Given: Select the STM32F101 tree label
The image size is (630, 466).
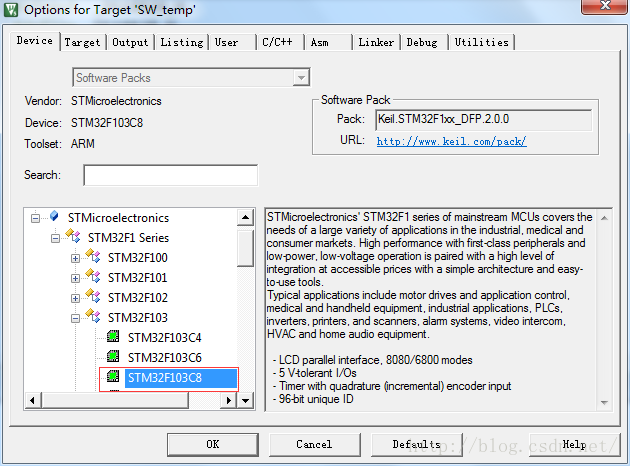Looking at the screenshot, I should pos(138,278).
